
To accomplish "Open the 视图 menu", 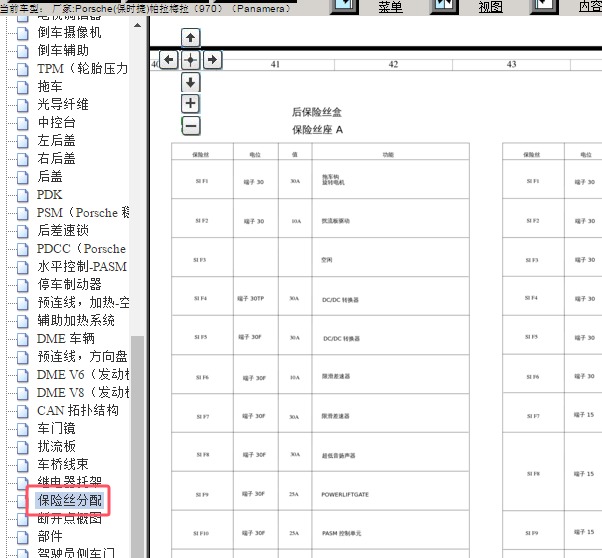I will click(x=491, y=7).
